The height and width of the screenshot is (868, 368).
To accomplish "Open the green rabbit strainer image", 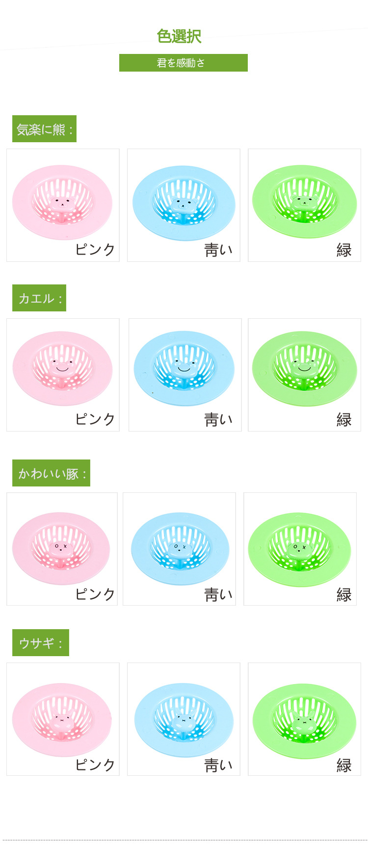I will [304, 720].
